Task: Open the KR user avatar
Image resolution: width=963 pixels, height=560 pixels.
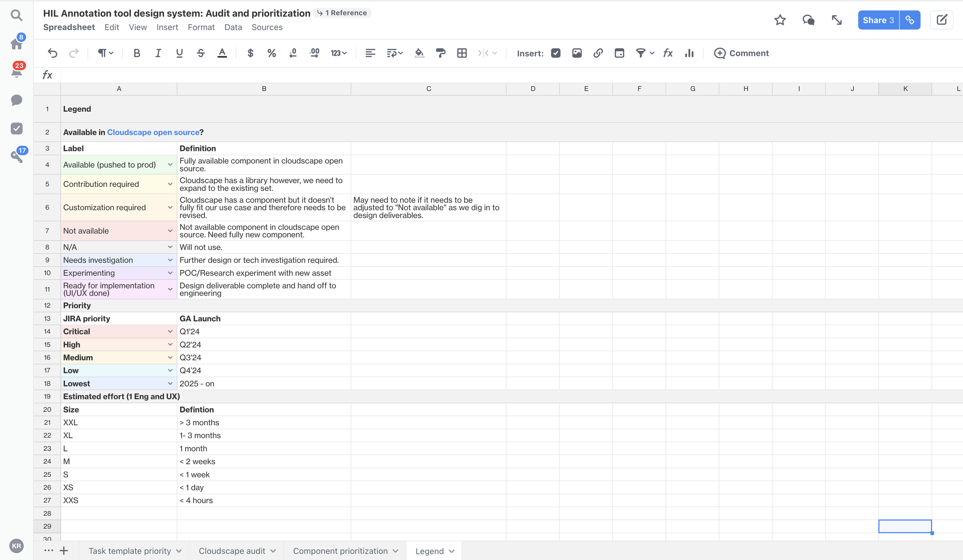Action: point(16,546)
